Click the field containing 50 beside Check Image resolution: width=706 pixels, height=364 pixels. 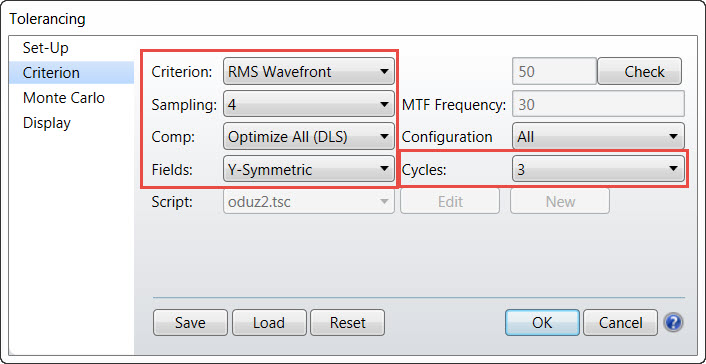[555, 71]
